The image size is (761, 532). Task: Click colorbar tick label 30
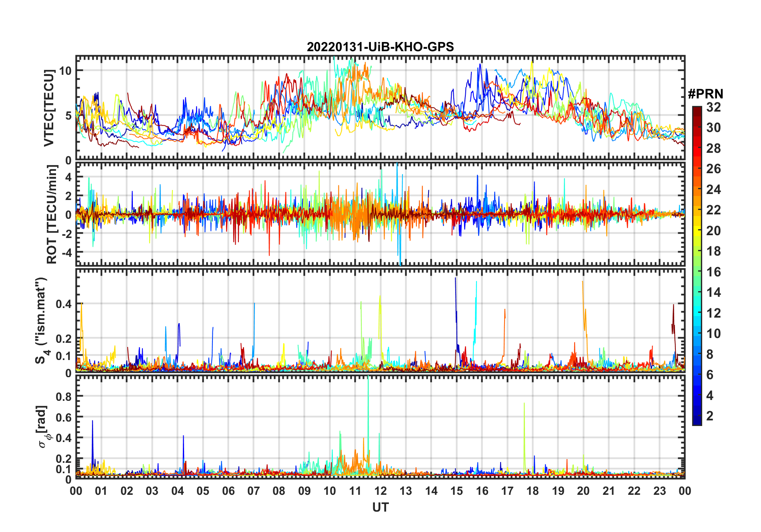coord(713,128)
